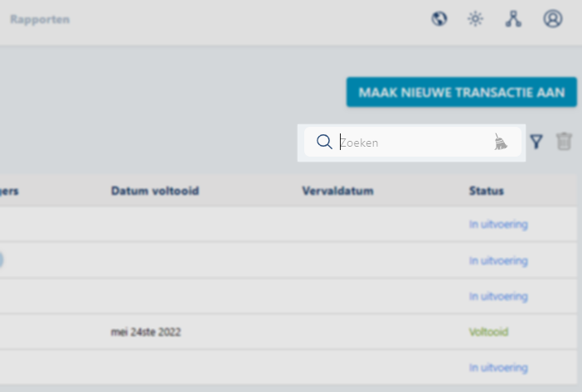
Task: Toggle the sun brightness theme icon
Action: 476,18
